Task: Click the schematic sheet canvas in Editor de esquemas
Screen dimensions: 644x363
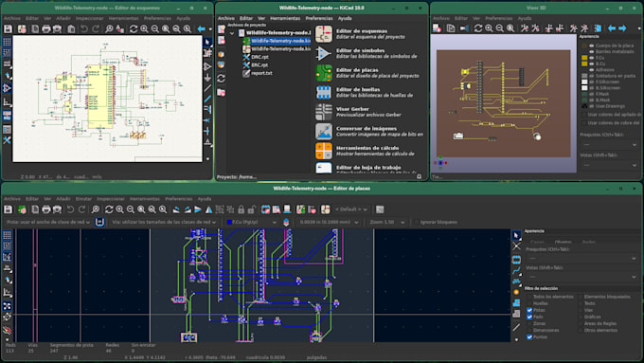Action: coord(108,99)
